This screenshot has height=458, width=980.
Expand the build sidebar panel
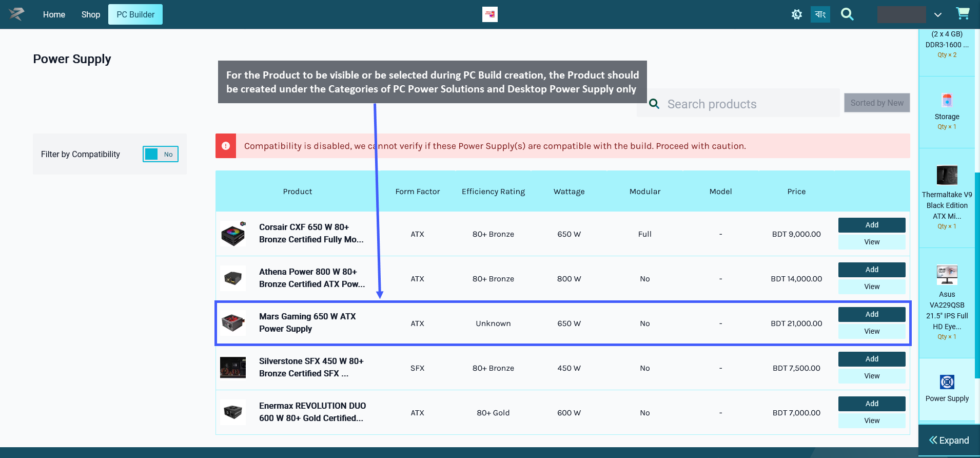[x=949, y=440]
